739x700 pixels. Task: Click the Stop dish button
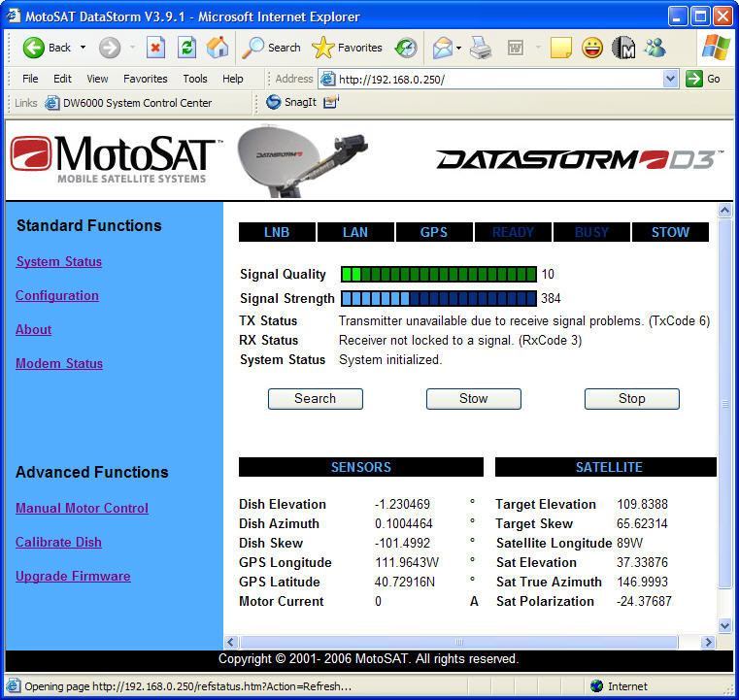coord(631,398)
